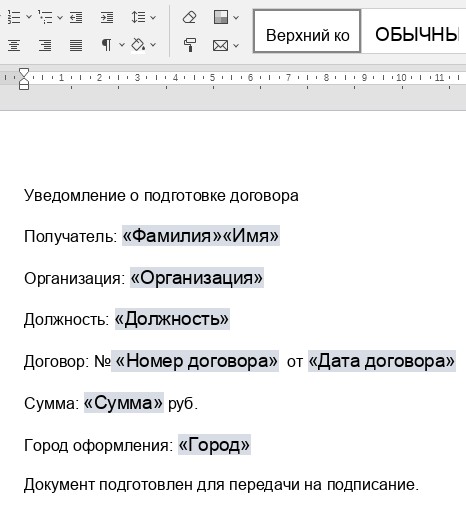This screenshot has width=466, height=509.
Task: Click the label "Сумма:"
Action: click(x=52, y=403)
